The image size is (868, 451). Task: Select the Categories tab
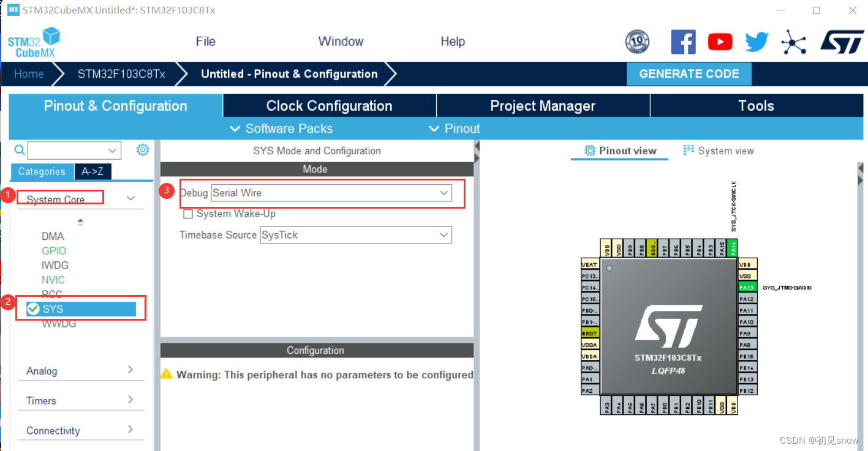coord(42,172)
